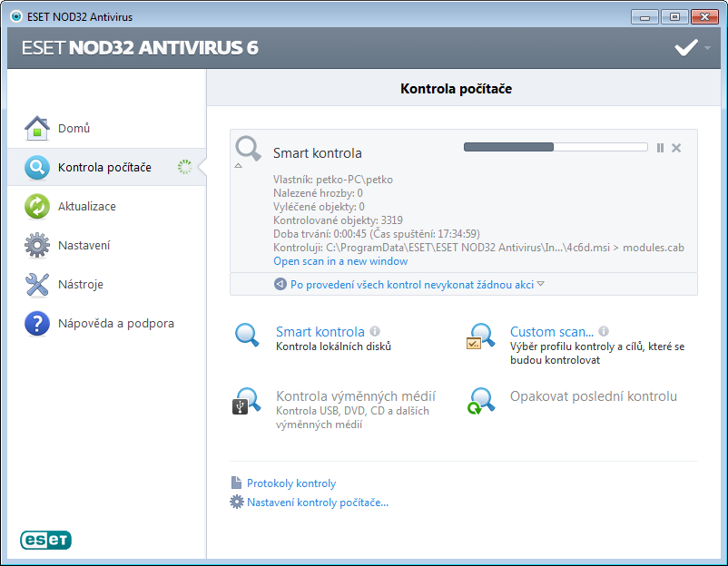Viewport: 728px width, 566px height.
Task: Click the Kontrolované objekty: 3319 line
Action: click(338, 220)
